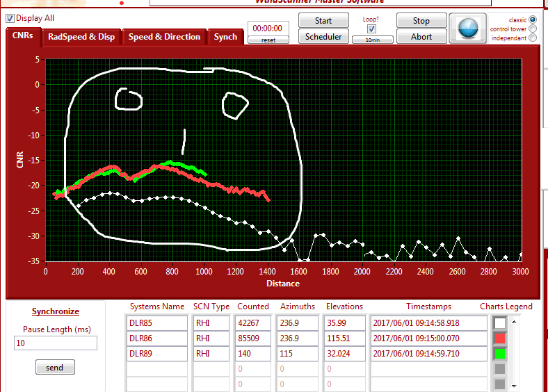Open the Speed & Direction tab
The width and height of the screenshot is (548, 392).
(x=164, y=37)
